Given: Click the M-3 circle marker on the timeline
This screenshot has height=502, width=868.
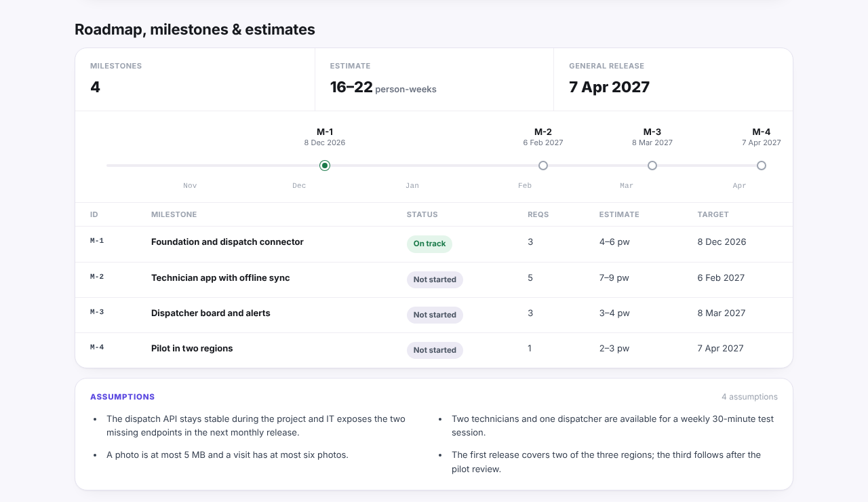Looking at the screenshot, I should click(x=652, y=166).
